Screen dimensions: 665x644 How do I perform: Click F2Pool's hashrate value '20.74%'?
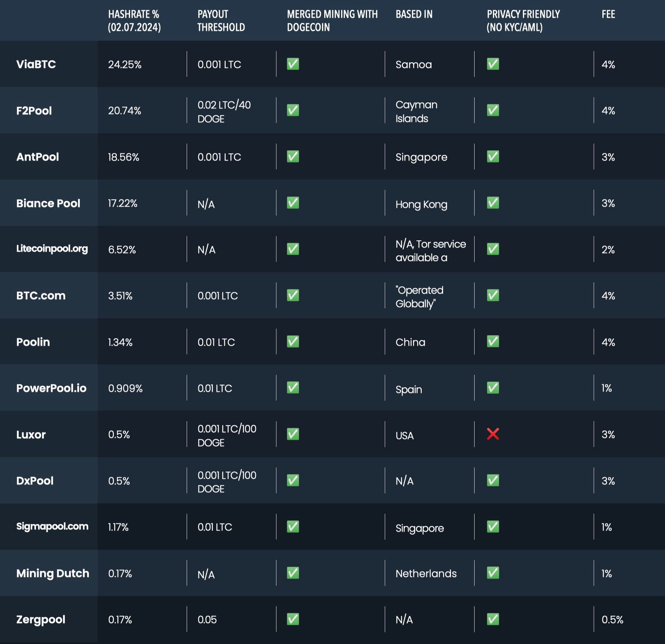click(x=124, y=111)
